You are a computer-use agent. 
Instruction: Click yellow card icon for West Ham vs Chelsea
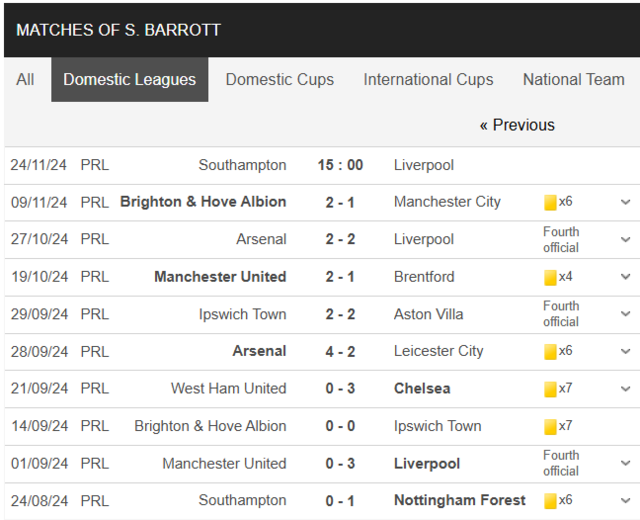click(550, 389)
